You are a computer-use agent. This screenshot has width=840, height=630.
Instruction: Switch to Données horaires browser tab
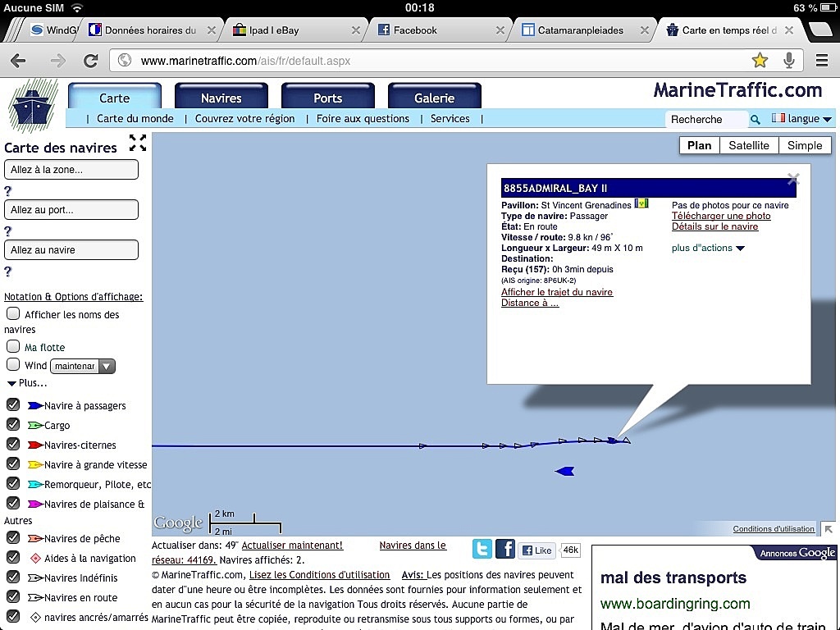[150, 30]
